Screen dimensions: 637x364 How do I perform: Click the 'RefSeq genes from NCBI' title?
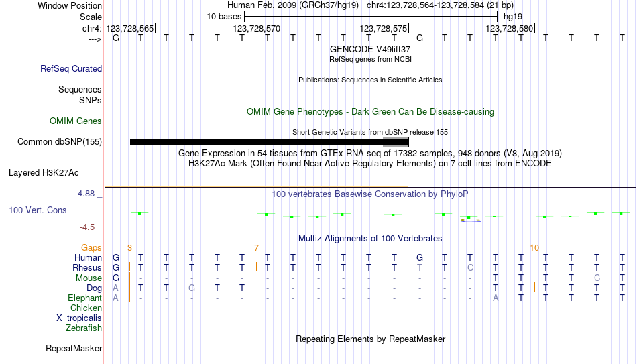click(x=370, y=59)
